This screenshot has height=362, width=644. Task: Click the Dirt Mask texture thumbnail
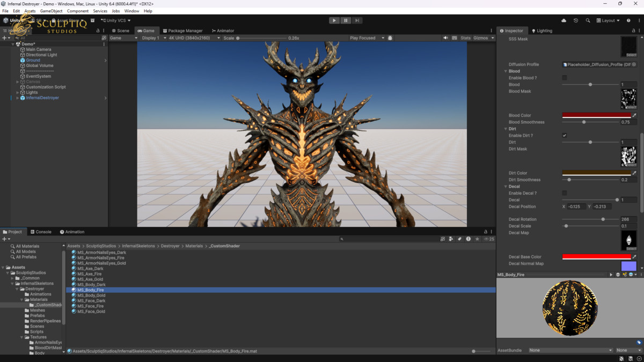click(628, 157)
